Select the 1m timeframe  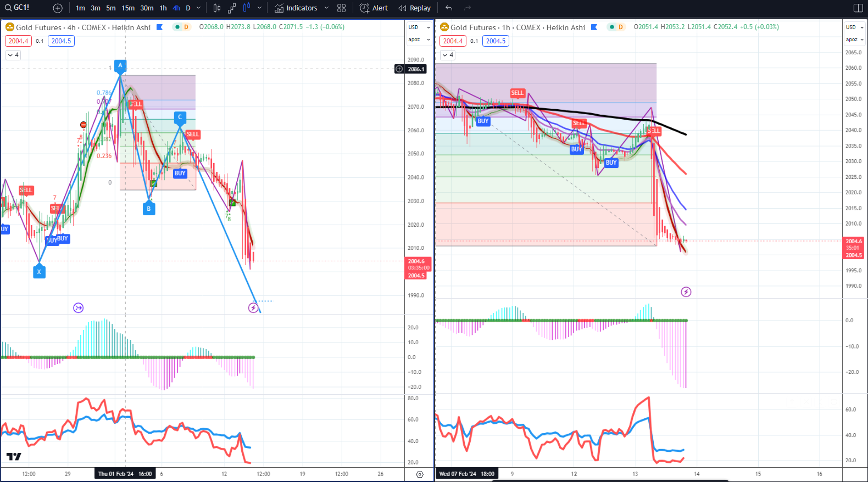point(80,8)
